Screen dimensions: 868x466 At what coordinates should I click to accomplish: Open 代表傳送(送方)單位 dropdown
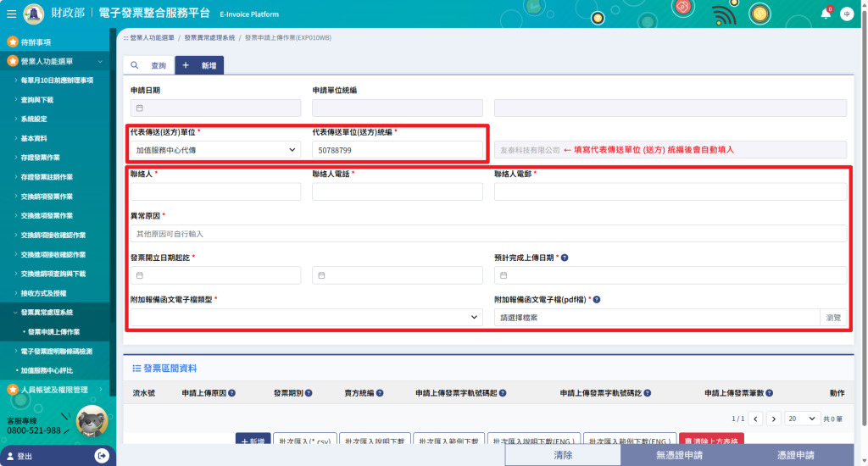pyautogui.click(x=215, y=150)
